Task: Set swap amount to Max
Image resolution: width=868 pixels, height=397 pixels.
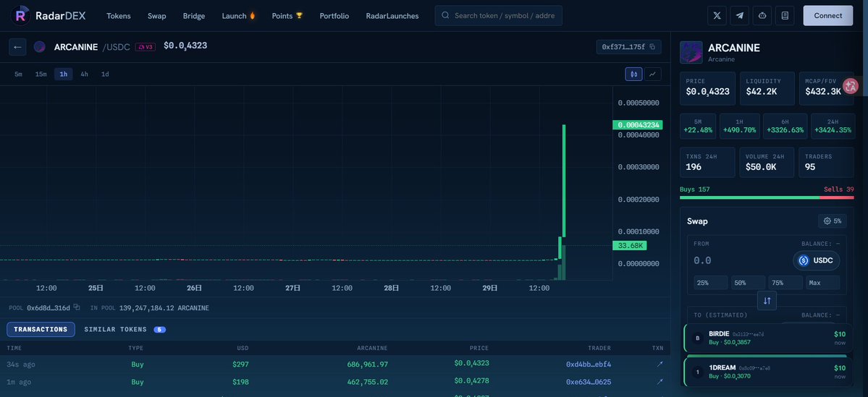Action: coord(822,283)
